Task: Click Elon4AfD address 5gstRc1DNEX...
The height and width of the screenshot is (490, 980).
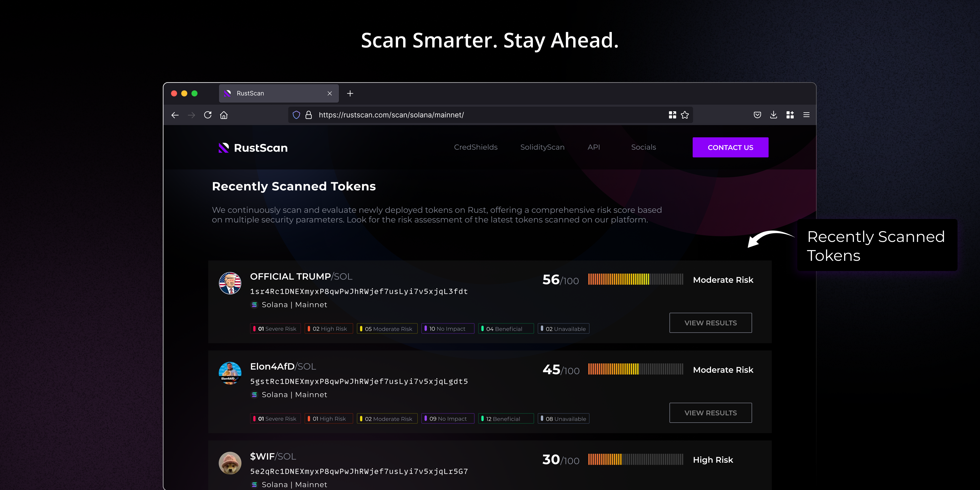Action: pos(359,381)
